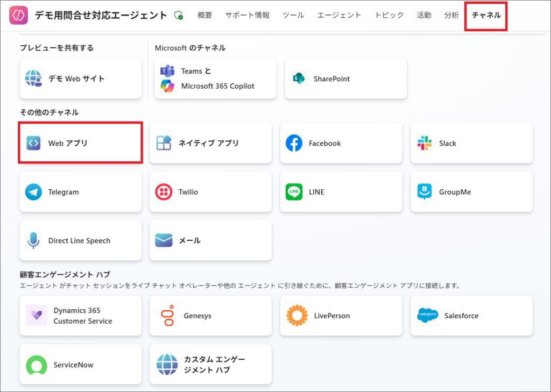551x392 pixels.
Task: Click the Twilio red circle icon
Action: 164,192
